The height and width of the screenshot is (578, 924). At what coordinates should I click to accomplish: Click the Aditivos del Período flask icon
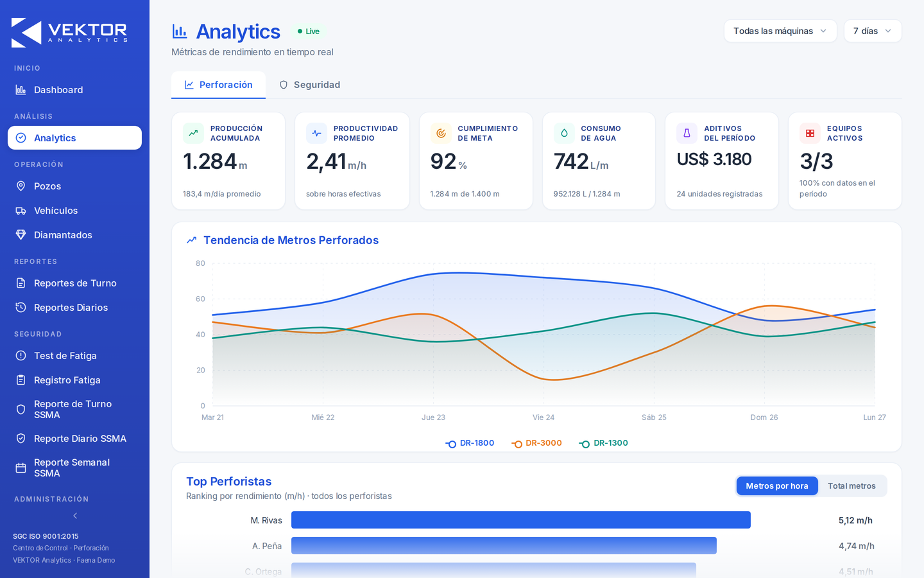[x=687, y=133]
